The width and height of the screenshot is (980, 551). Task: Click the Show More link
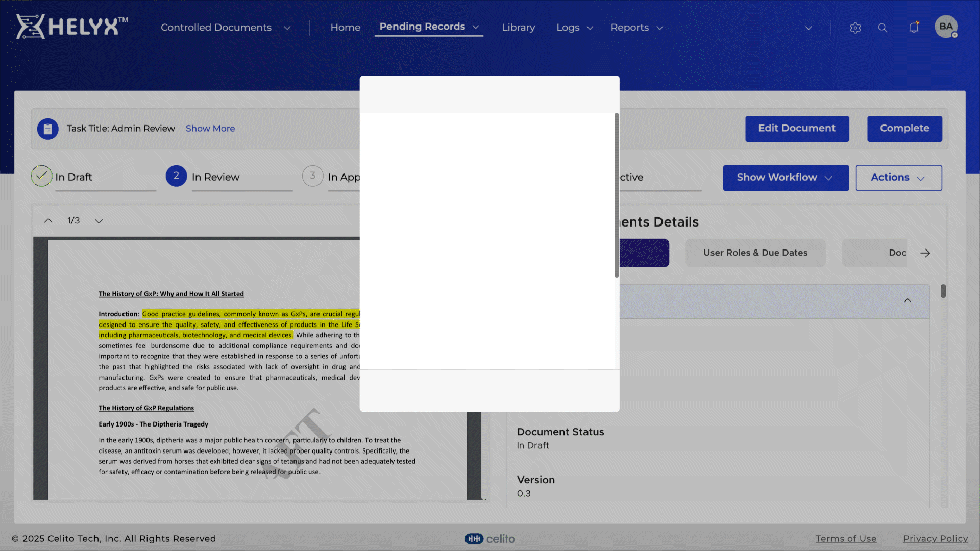tap(210, 129)
